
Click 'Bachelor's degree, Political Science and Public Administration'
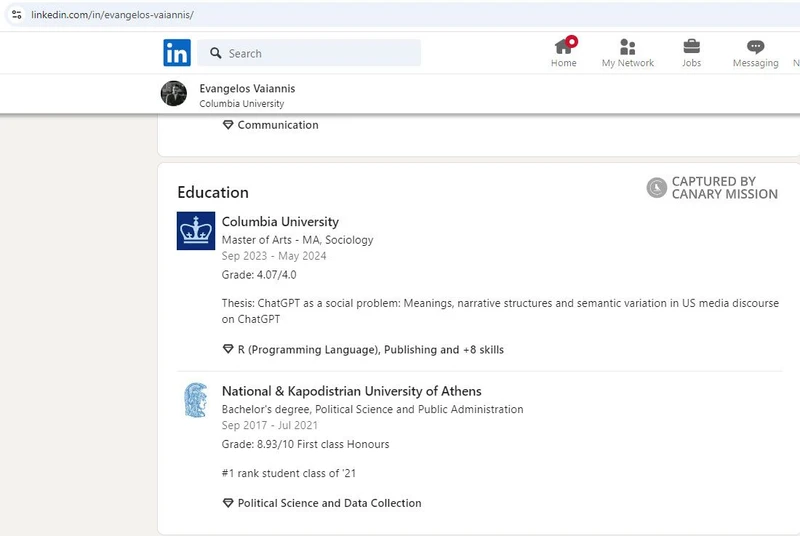coord(372,410)
